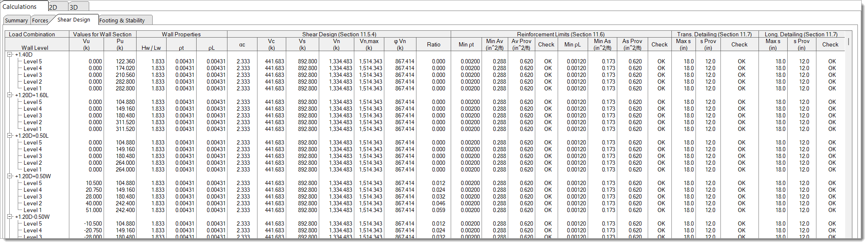This screenshot has height=245, width=868.
Task: Click the Wall Properties column group header
Action: [x=181, y=34]
